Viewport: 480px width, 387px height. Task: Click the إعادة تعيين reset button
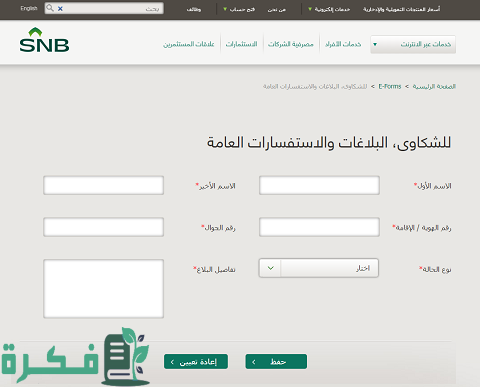pos(196,362)
